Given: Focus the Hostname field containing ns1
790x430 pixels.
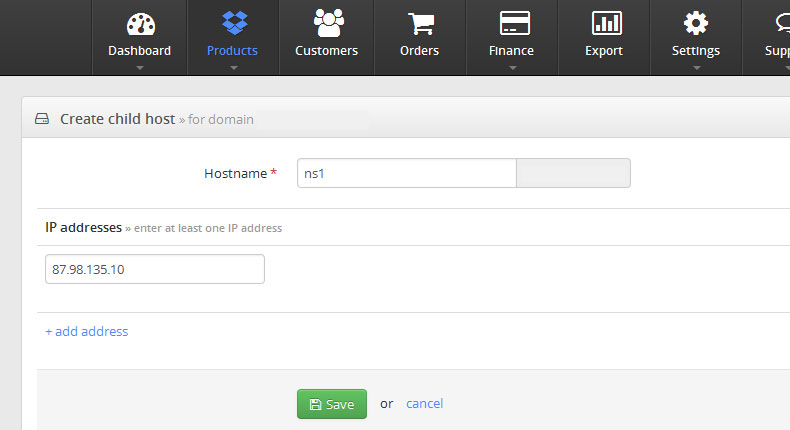Looking at the screenshot, I should [406, 173].
